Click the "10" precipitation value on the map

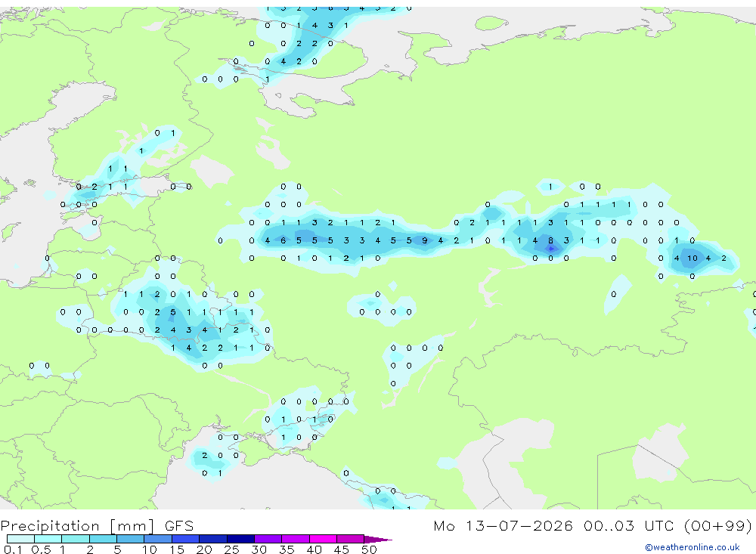point(692,258)
